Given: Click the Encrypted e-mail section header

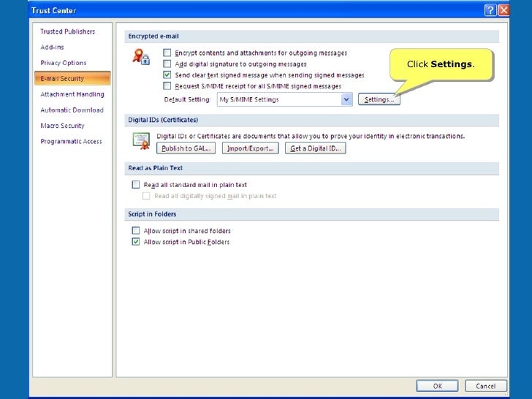Looking at the screenshot, I should (x=312, y=37).
